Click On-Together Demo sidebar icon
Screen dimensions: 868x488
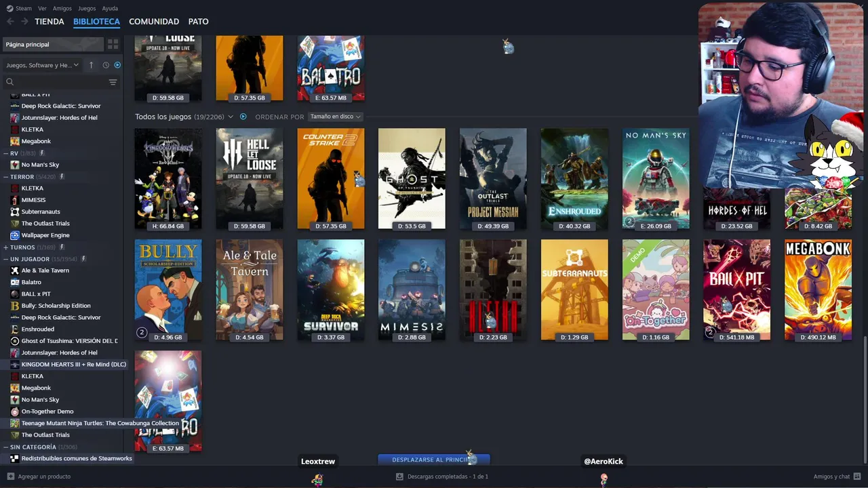coord(15,411)
